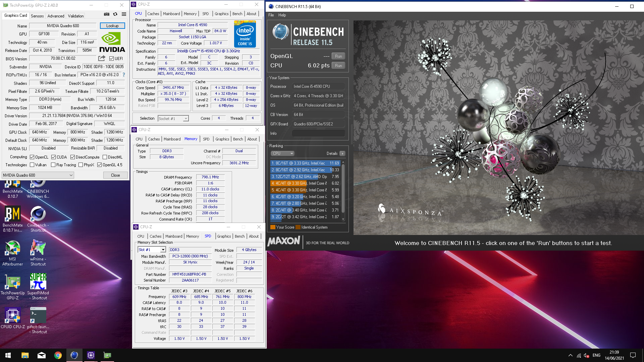Screen dimensions: 644x362
Task: Toggle the CUDA checkbox
Action: (x=53, y=157)
